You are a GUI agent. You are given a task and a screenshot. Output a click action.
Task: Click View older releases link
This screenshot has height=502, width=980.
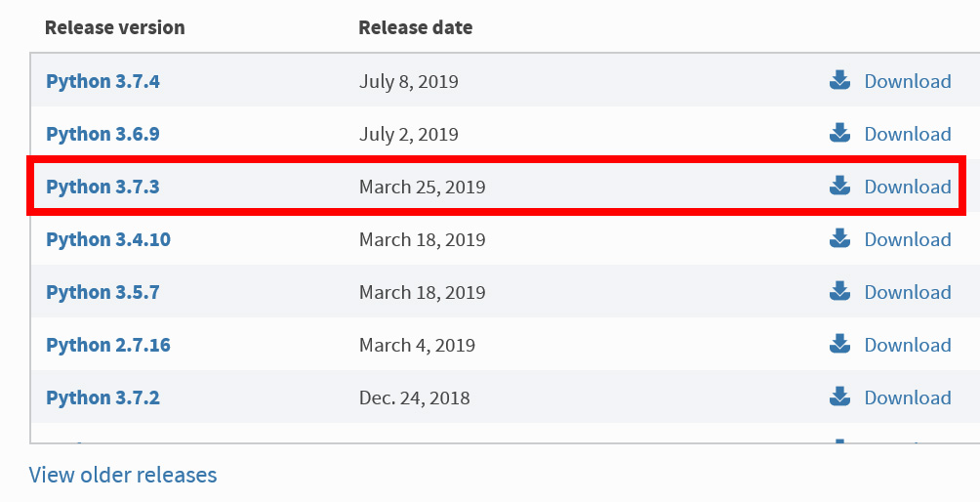click(123, 475)
